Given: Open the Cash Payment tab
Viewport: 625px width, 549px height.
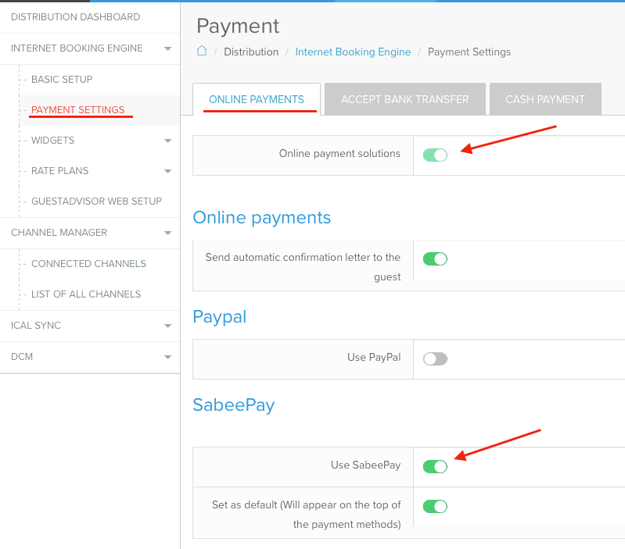Looking at the screenshot, I should click(x=545, y=100).
